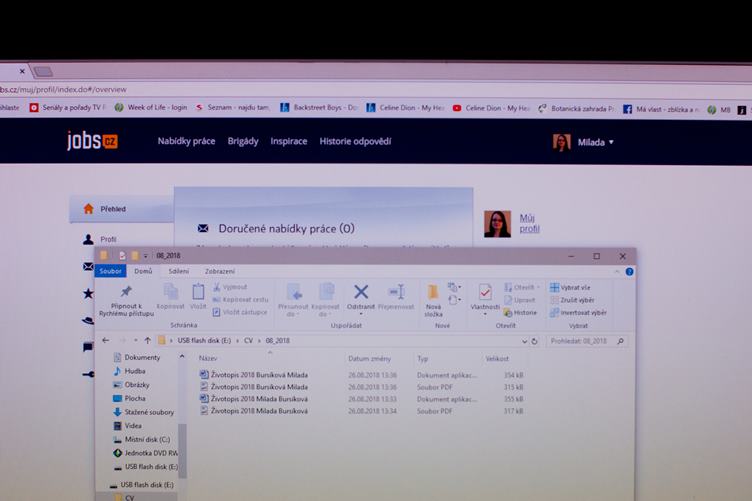Screen dimensions: 752x501
Task: Select Hudba in navigation pane
Action: [x=129, y=371]
